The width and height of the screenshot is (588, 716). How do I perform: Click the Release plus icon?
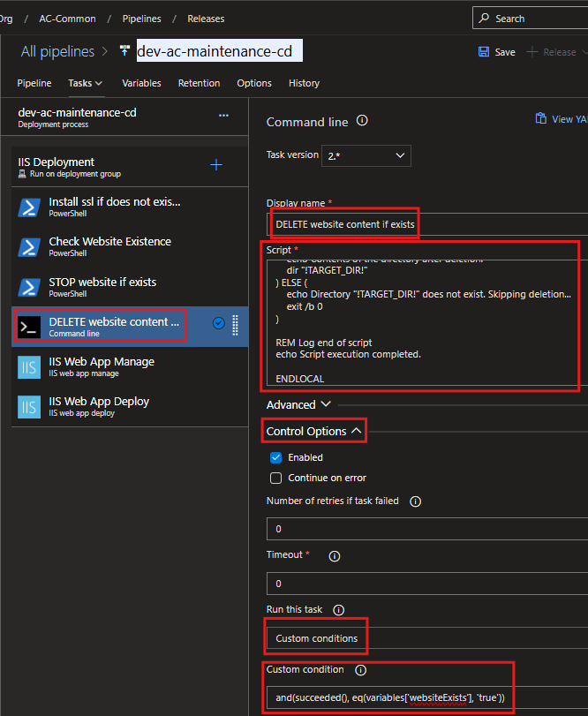[531, 52]
